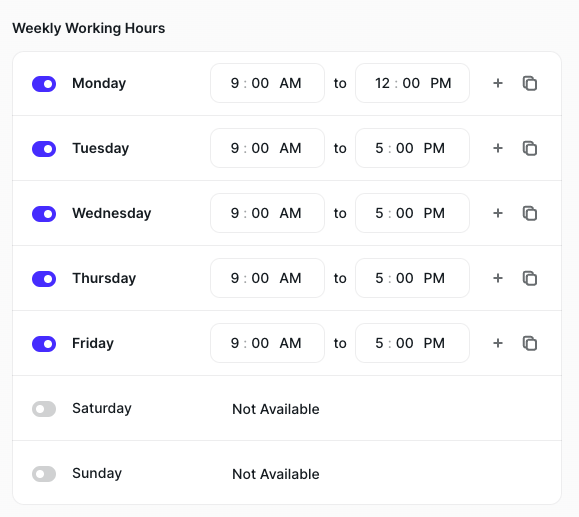This screenshot has width=579, height=517.
Task: Add another time slot for Wednesday
Action: pyautogui.click(x=498, y=213)
